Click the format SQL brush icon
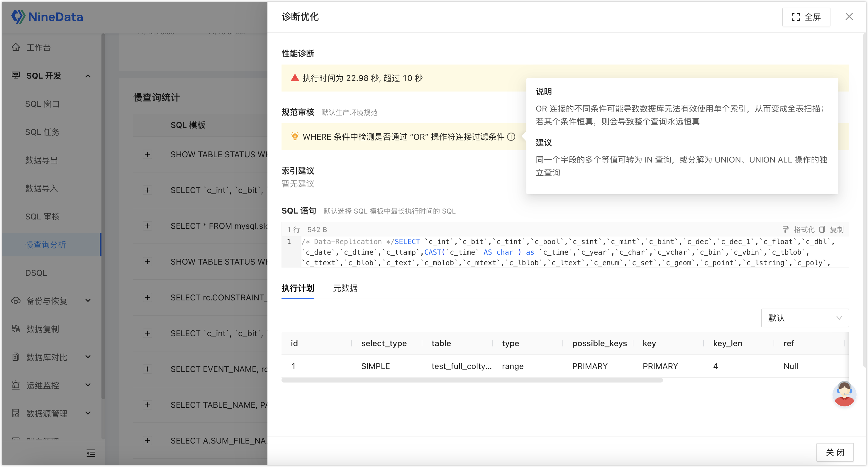Screen dimensions: 868x467 [x=785, y=230]
